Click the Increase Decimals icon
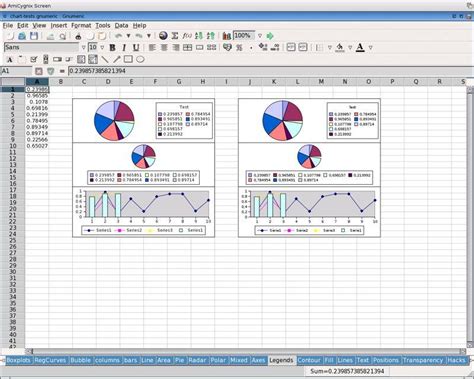 [263, 47]
